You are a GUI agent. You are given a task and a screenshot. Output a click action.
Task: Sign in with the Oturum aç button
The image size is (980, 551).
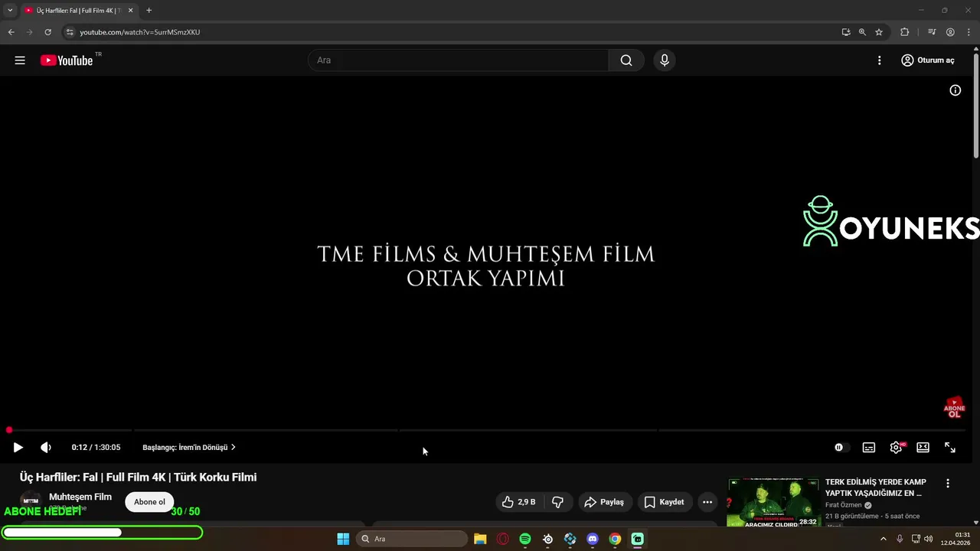[928, 60]
